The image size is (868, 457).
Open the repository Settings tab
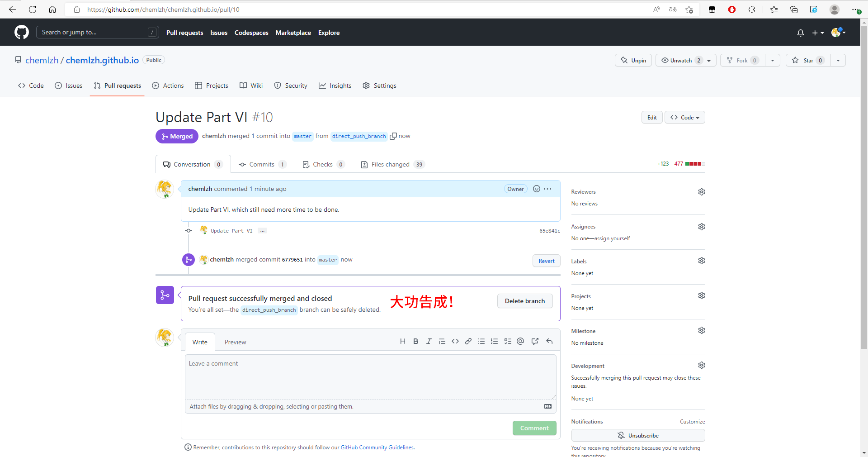point(379,86)
